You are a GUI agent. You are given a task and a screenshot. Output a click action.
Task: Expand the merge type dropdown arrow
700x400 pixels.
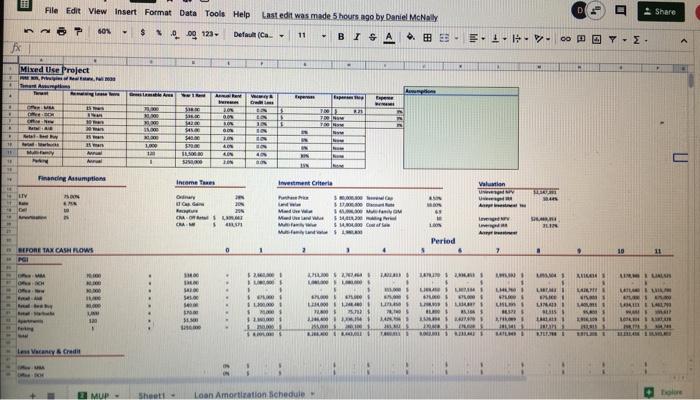(456, 38)
